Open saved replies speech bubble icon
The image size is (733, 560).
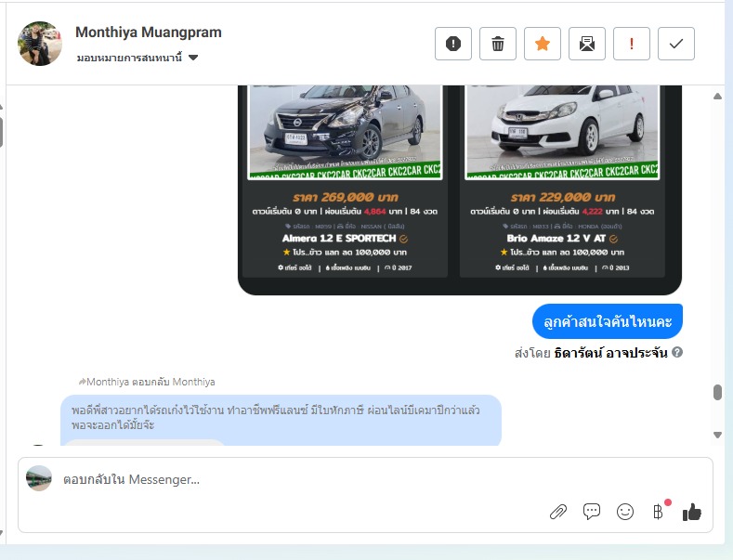(x=592, y=512)
